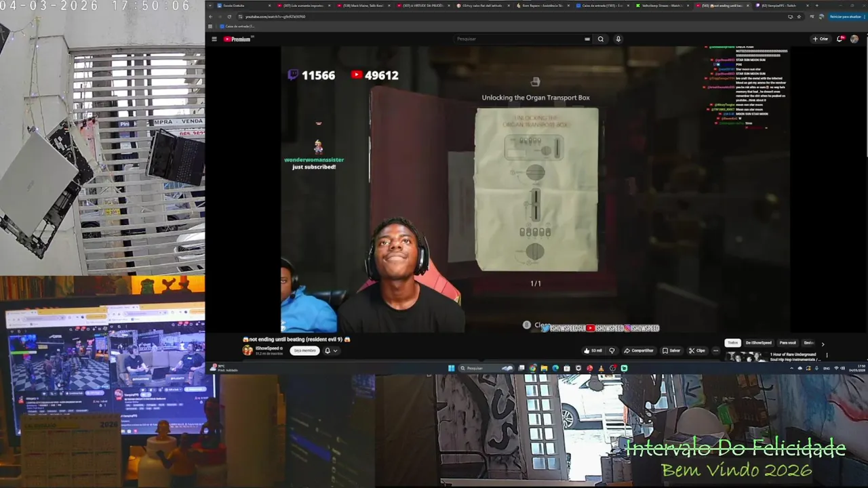This screenshot has height=488, width=868.
Task: Select the Todos filter chip
Action: [x=732, y=343]
